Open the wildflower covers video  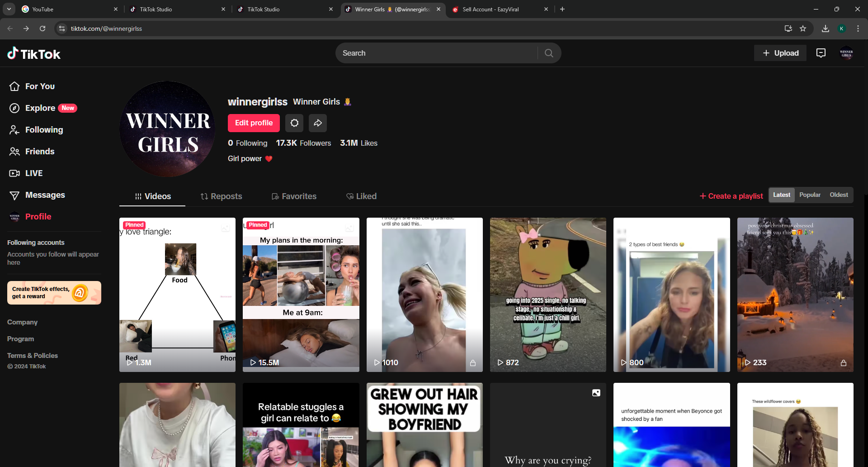[795, 425]
